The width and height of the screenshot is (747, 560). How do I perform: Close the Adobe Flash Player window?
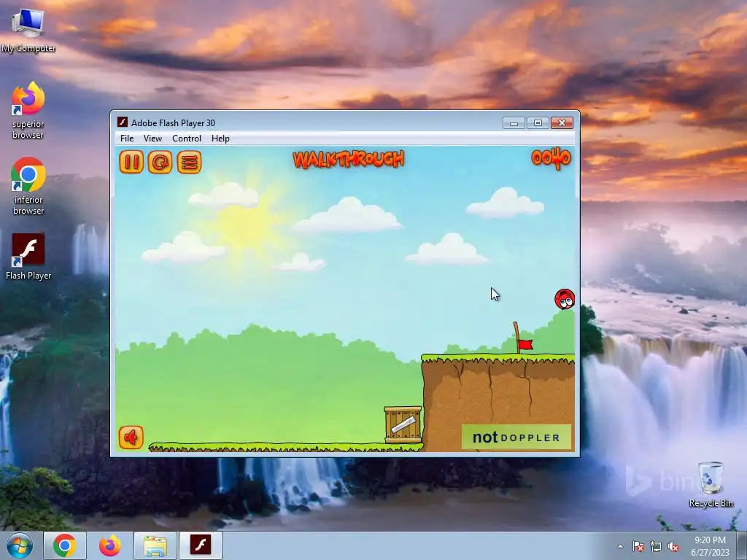pos(562,123)
